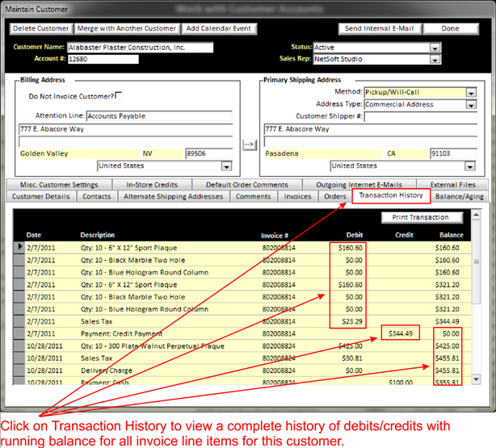Image resolution: width=496 pixels, height=448 pixels.
Task: Open External Files tab
Action: point(452,185)
